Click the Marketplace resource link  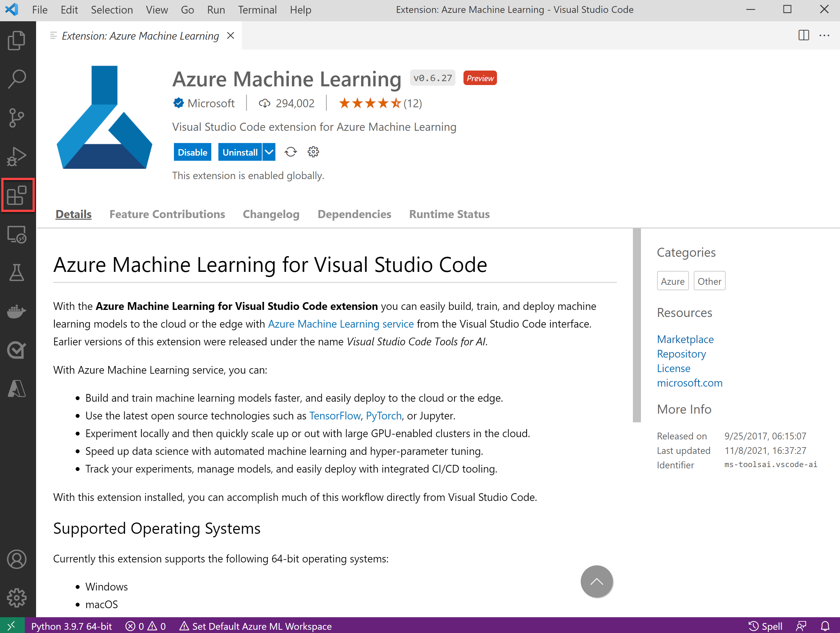pyautogui.click(x=683, y=339)
